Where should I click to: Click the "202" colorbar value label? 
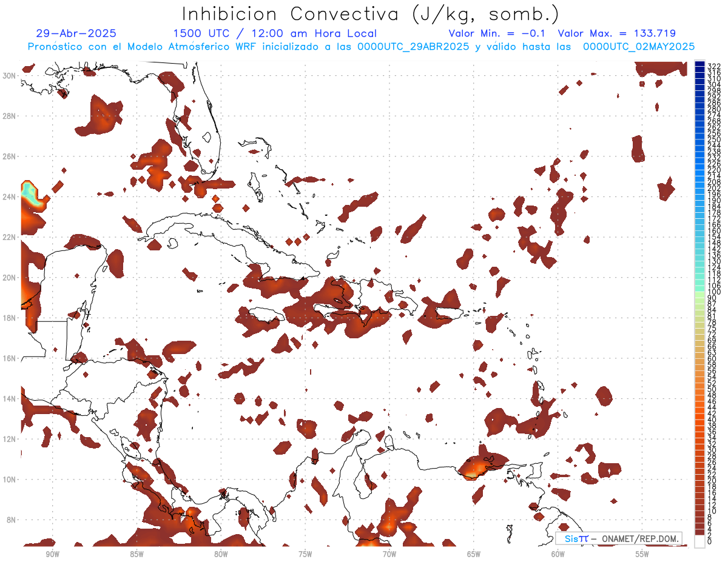coord(713,188)
